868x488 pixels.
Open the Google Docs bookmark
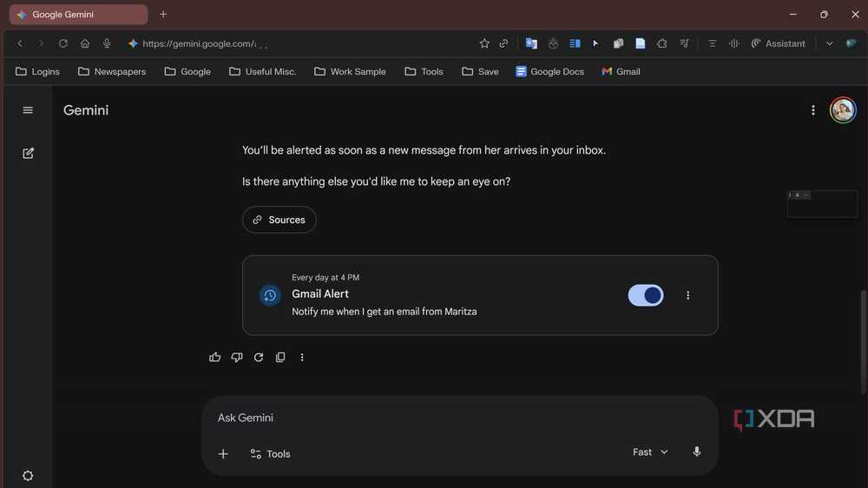coord(549,71)
